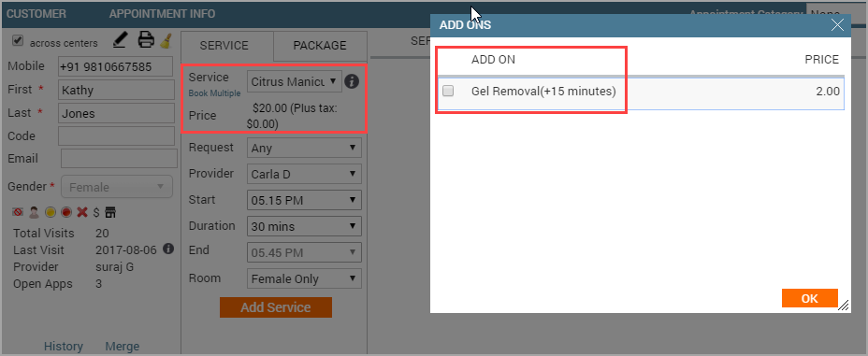
Task: Open the Service info icon
Action: point(352,82)
